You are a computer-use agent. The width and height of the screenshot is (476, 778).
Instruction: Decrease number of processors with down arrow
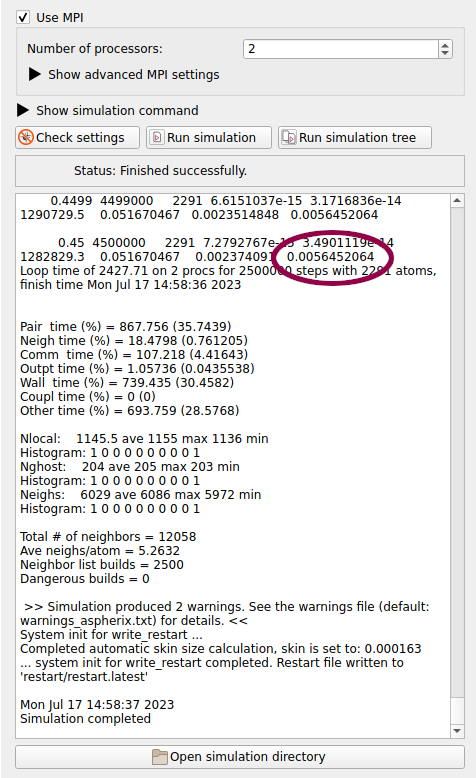click(x=445, y=54)
